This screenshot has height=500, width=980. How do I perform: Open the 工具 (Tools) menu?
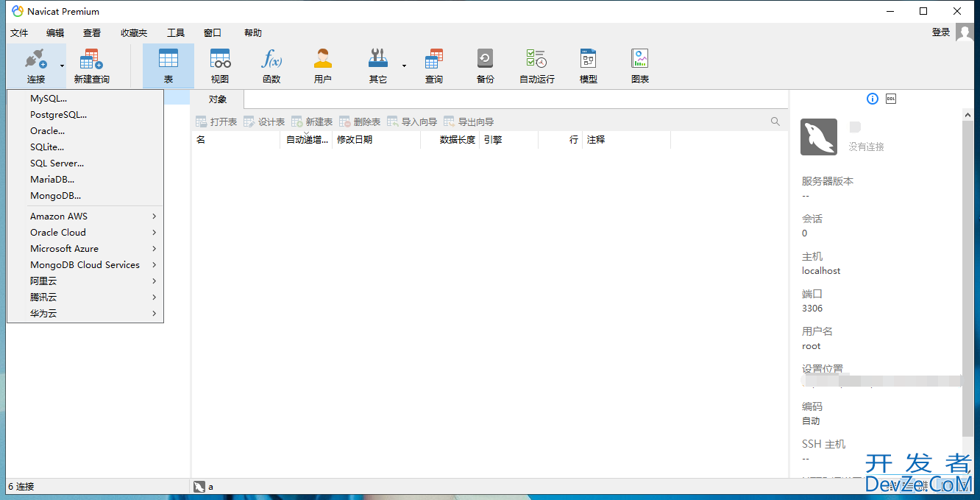(x=176, y=33)
